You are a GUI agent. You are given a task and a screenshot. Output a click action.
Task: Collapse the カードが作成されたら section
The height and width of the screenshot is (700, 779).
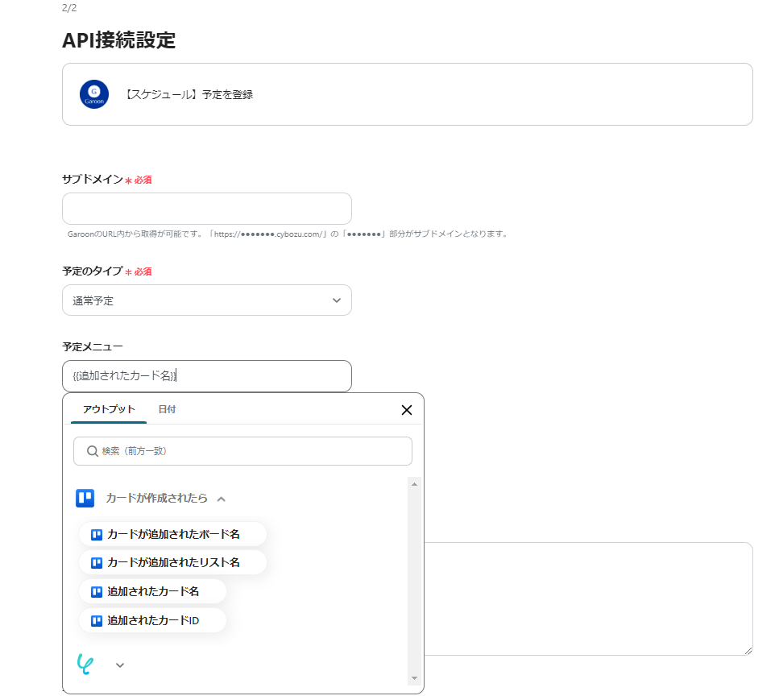(x=221, y=499)
